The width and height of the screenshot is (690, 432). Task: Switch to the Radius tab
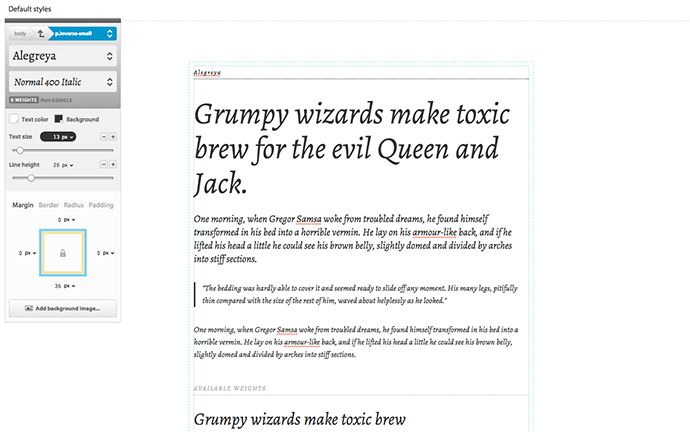[74, 205]
